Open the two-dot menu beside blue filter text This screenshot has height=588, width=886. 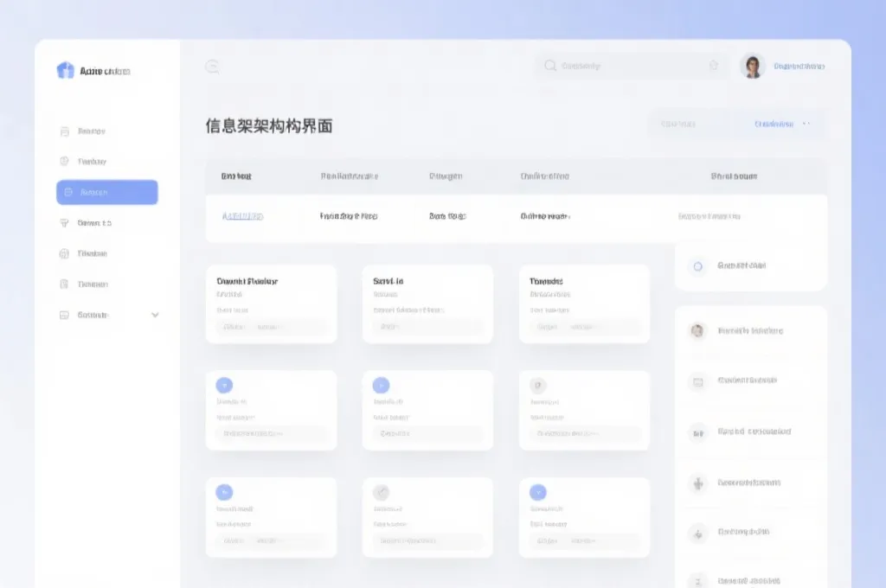806,124
